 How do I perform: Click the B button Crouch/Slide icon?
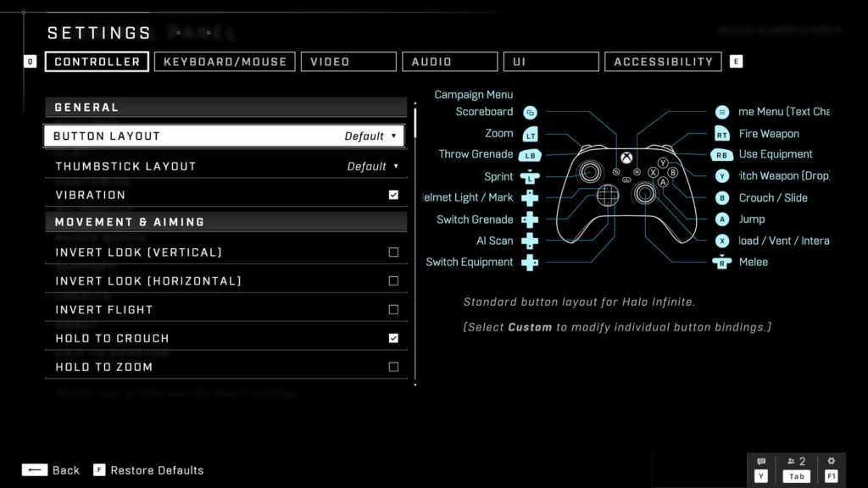(x=722, y=198)
